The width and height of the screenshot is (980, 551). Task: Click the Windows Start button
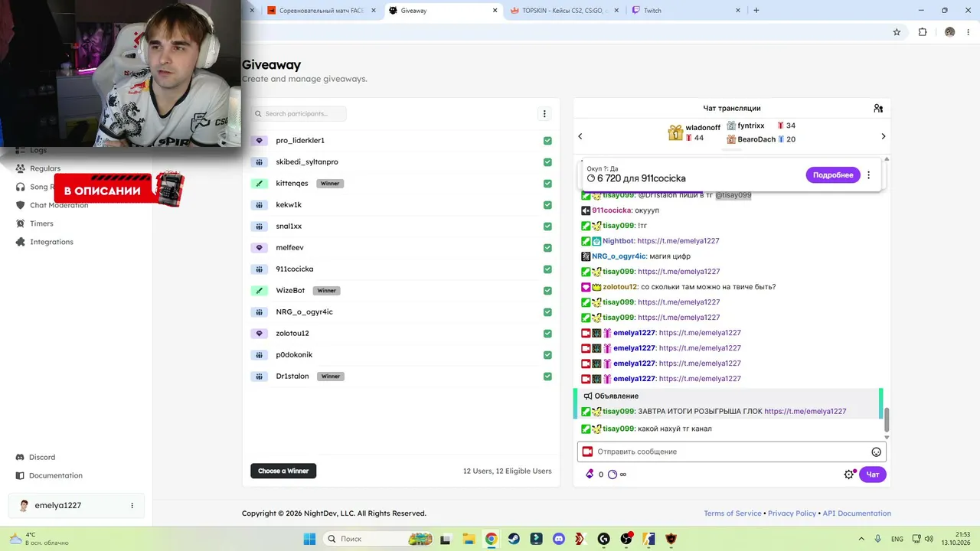click(x=309, y=539)
